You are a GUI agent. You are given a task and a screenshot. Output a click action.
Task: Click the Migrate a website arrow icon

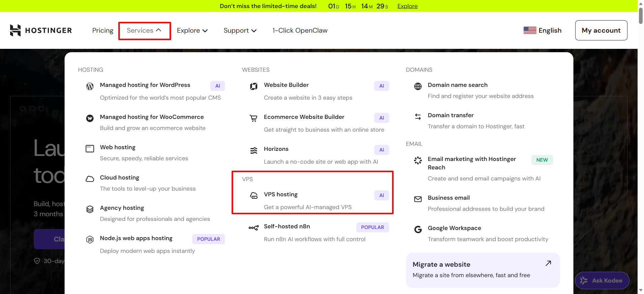point(548,263)
